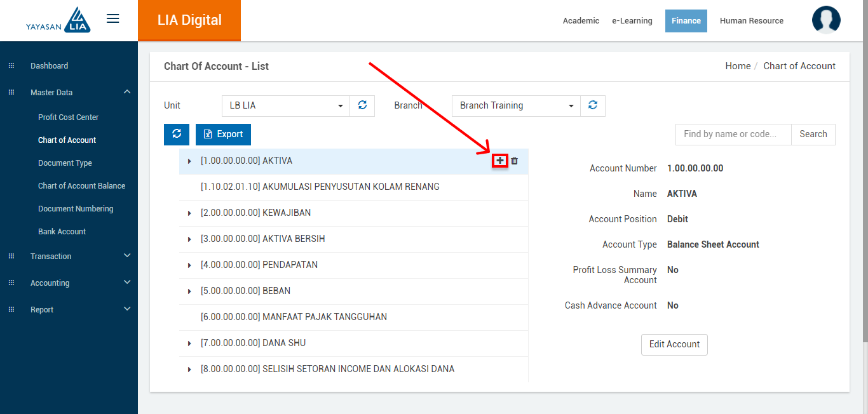Click the trash icon on AKTIVA row

coord(515,161)
